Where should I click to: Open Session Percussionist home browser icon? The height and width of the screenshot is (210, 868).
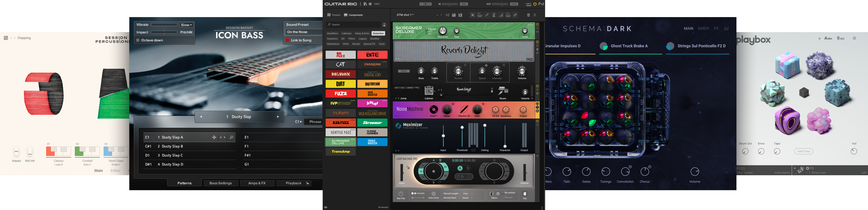click(6, 38)
